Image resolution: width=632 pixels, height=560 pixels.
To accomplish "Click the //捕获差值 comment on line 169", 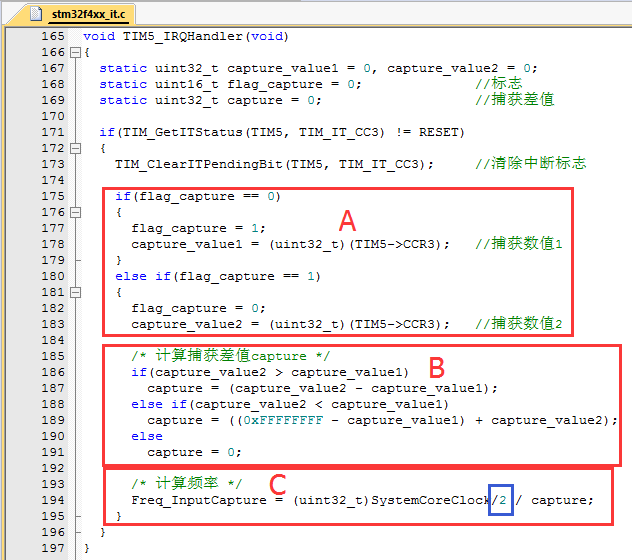I will point(515,100).
